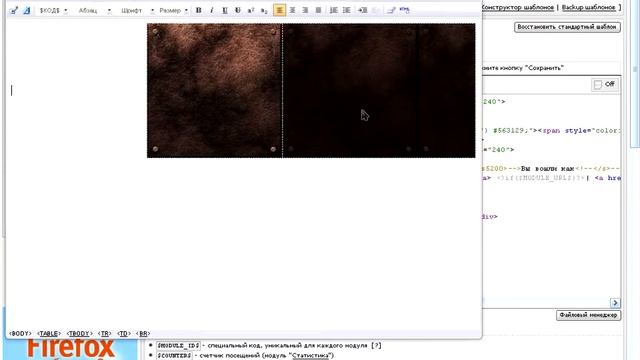Open Backup шаблонов link
Screen dimensions: 640x360
click(x=589, y=7)
